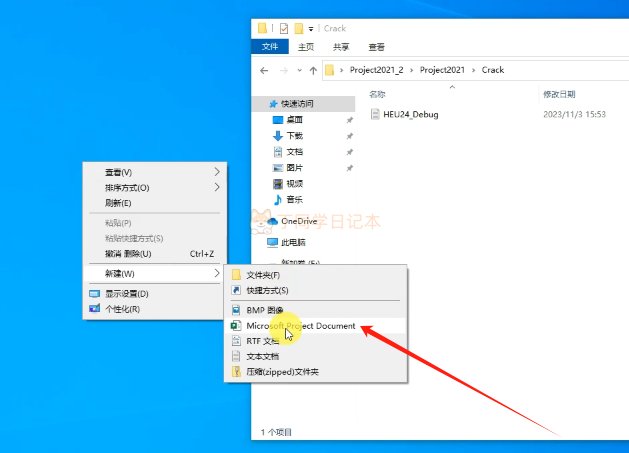Toggle the pin next to Desktop
The image size is (629, 453).
point(349,120)
